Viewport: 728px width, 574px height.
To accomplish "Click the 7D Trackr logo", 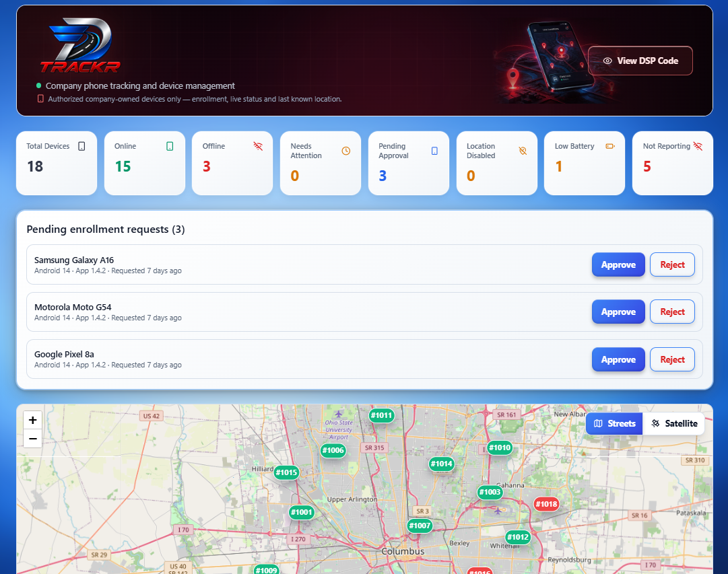I will (80, 46).
